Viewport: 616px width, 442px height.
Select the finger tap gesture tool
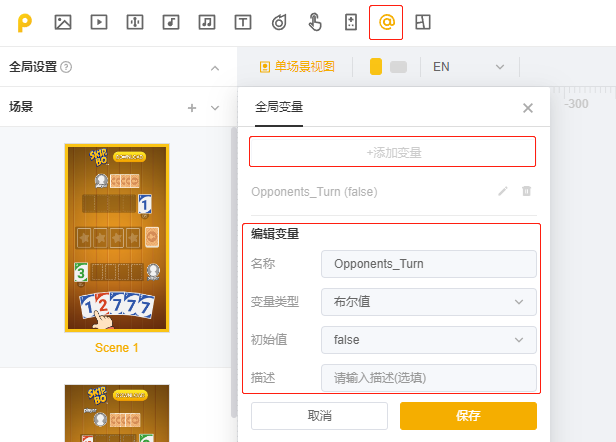315,22
